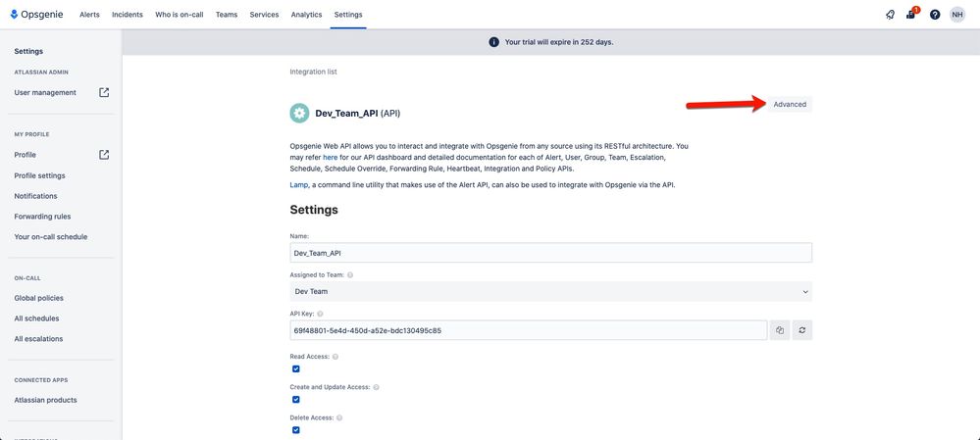Click the help icon beside API Key
The image size is (980, 440).
pyautogui.click(x=320, y=314)
